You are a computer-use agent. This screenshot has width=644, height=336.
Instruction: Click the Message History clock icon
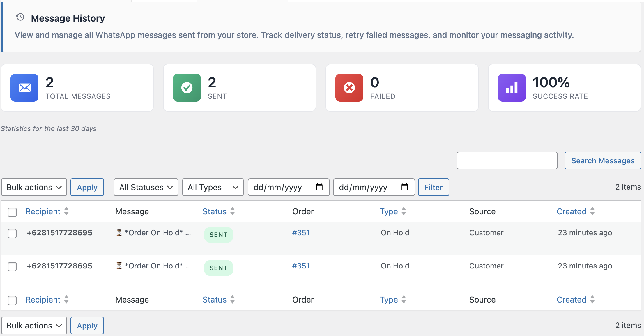(x=20, y=17)
